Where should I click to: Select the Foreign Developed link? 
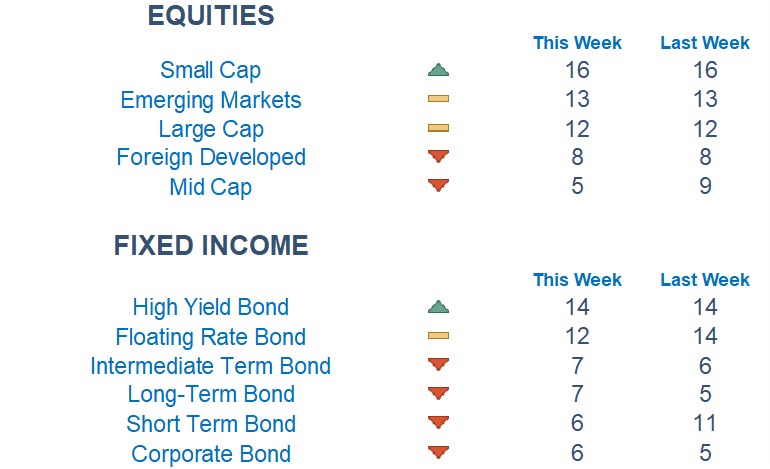210,157
